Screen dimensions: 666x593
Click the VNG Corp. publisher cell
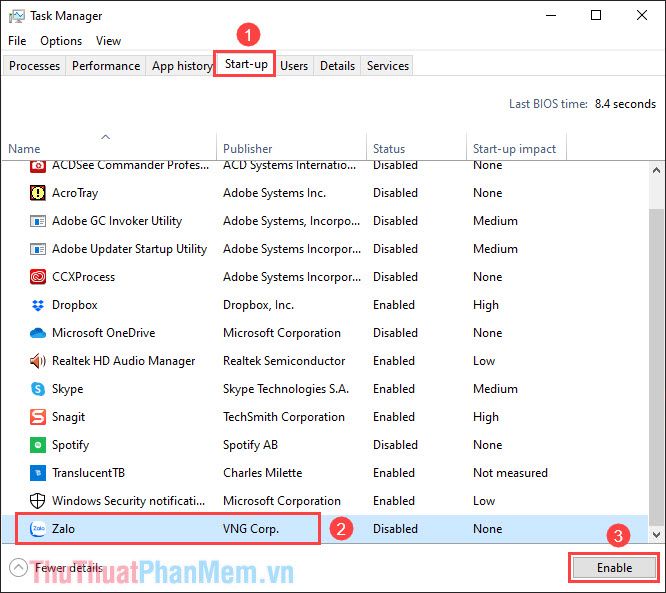coord(251,529)
